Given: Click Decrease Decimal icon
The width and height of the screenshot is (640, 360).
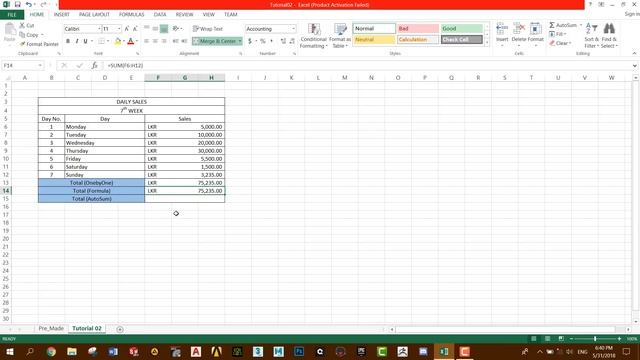Looking at the screenshot, I should pyautogui.click(x=292, y=41).
